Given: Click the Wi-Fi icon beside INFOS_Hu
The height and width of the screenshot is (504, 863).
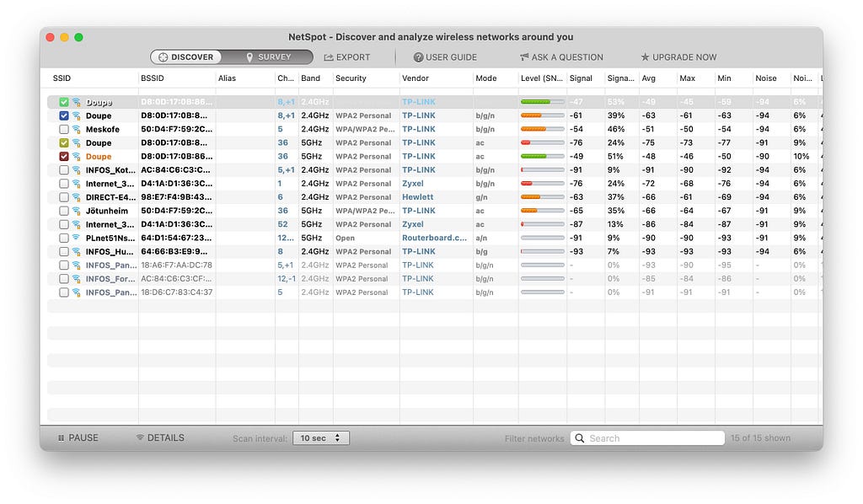Looking at the screenshot, I should (x=77, y=251).
